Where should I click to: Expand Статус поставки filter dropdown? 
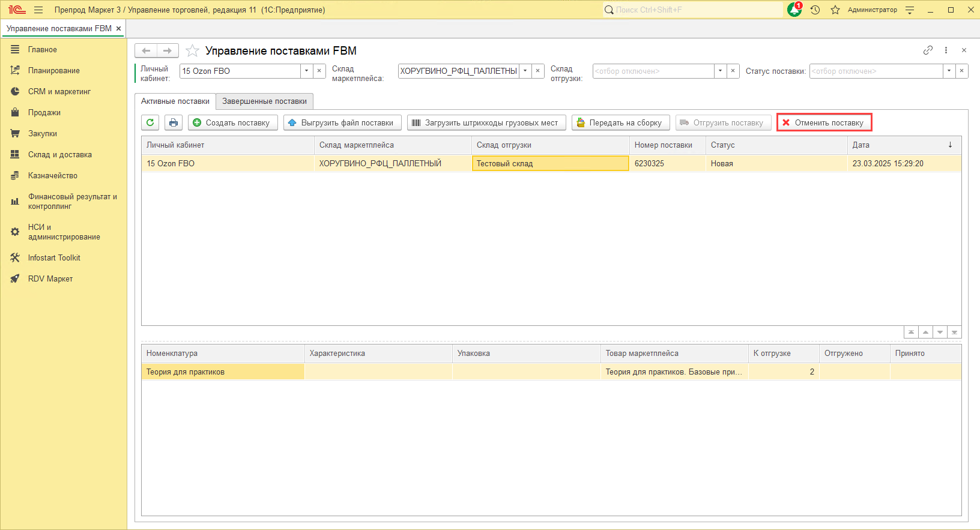click(x=949, y=71)
